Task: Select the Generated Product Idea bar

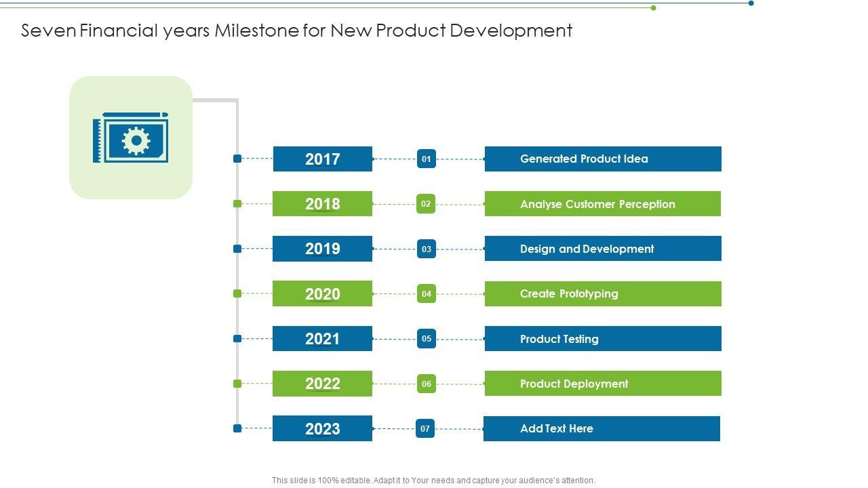Action: coord(603,159)
